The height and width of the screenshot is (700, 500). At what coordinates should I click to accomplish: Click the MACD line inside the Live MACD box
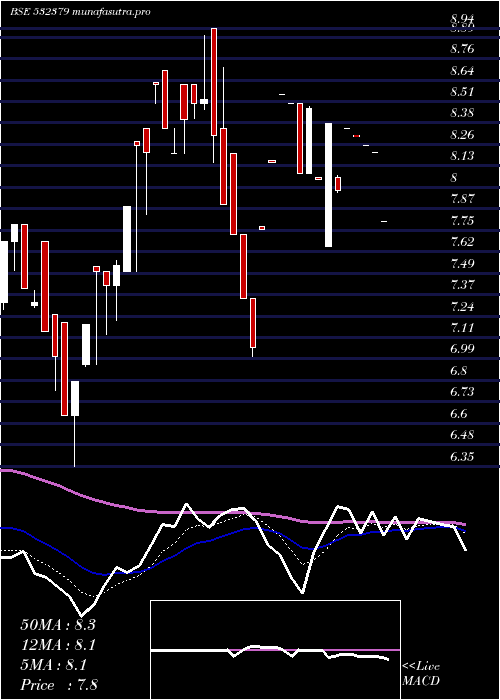tap(270, 652)
